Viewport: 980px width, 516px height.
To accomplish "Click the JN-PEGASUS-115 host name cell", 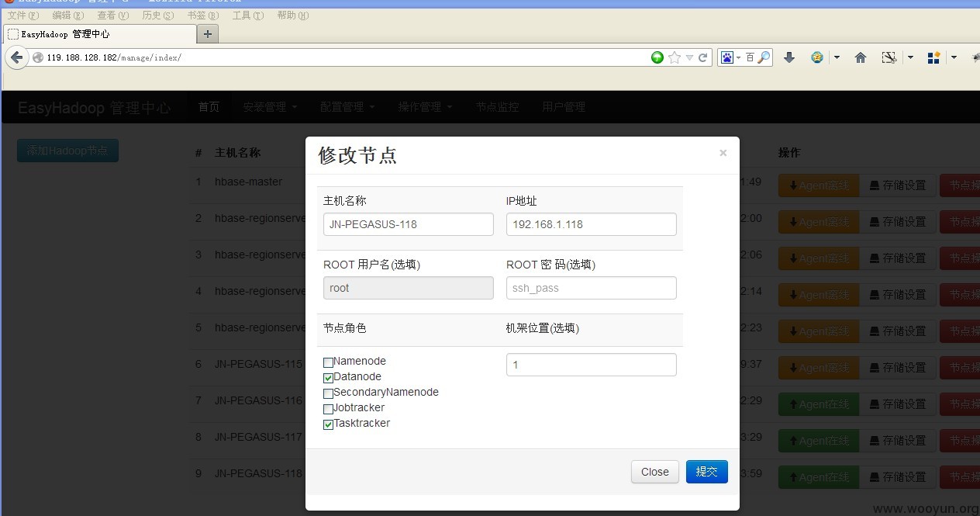I will [259, 364].
